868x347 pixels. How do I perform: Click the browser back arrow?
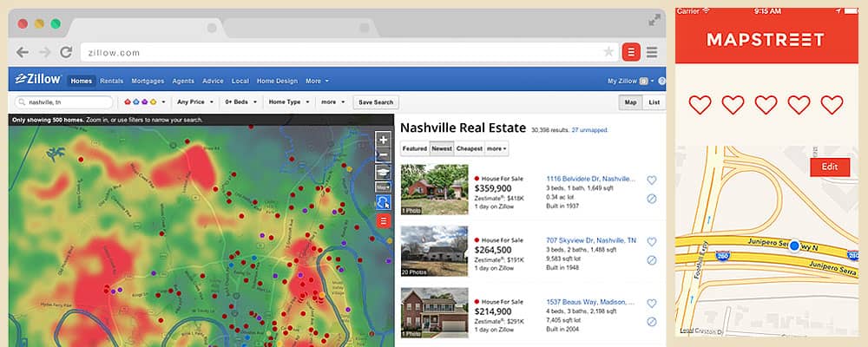[x=23, y=53]
